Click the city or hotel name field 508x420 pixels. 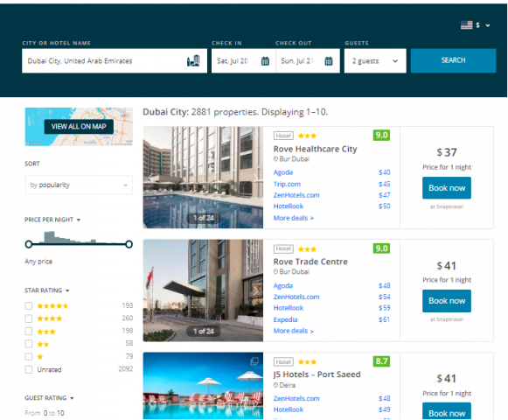coord(115,60)
